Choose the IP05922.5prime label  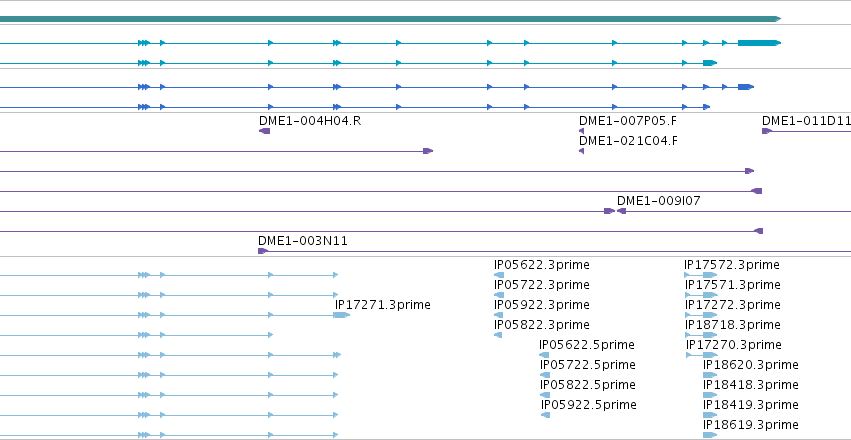pos(589,405)
